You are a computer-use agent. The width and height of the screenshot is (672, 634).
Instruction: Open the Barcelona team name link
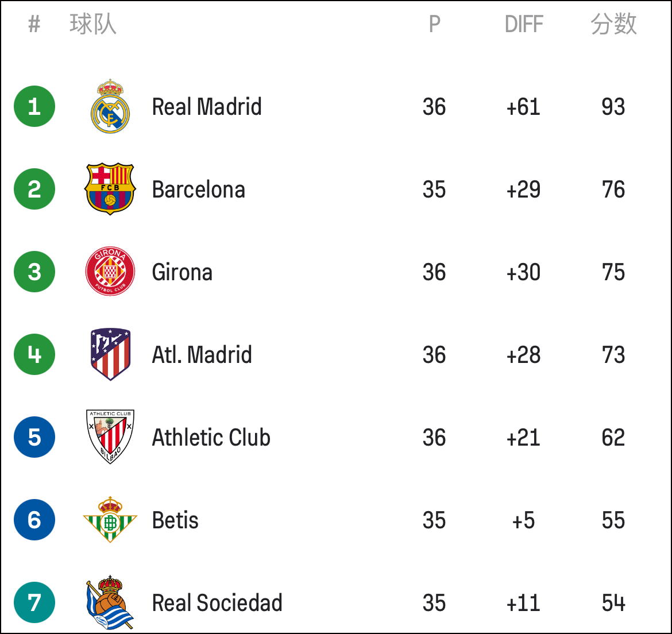coord(198,190)
